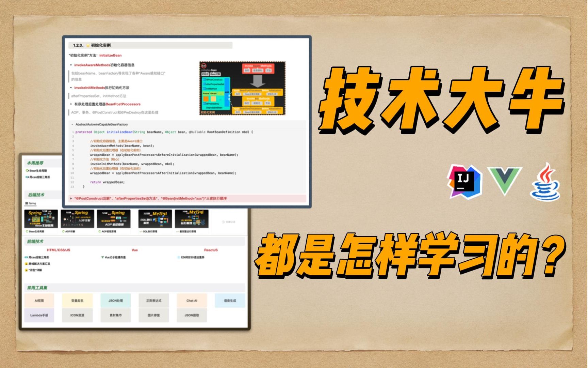Click the ICON资源 tool button
The width and height of the screenshot is (588, 368).
pos(77,315)
